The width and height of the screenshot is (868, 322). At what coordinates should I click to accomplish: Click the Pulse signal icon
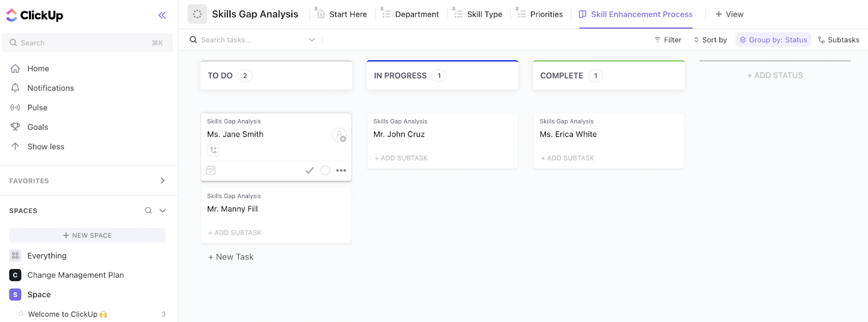(x=15, y=108)
